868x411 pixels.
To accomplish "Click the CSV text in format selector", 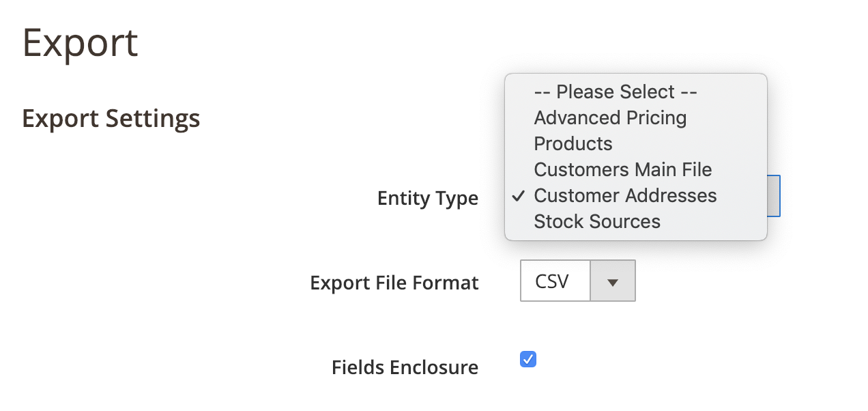I will tap(552, 281).
